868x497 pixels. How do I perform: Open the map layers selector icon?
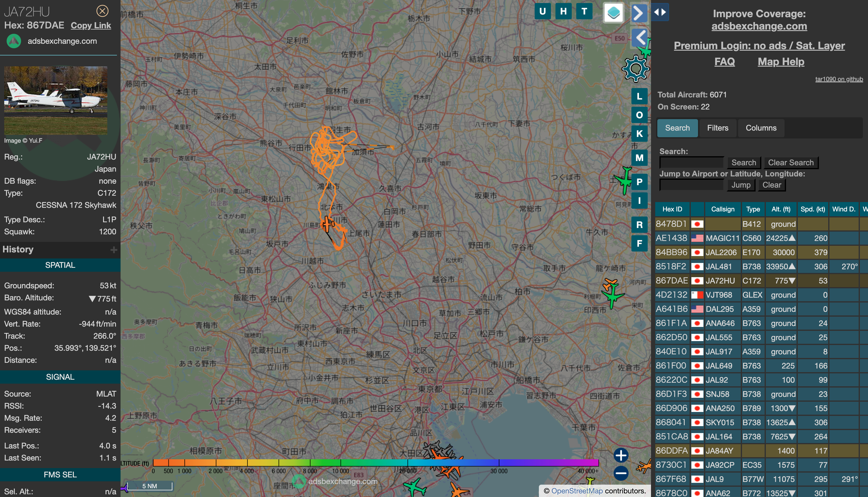click(613, 13)
